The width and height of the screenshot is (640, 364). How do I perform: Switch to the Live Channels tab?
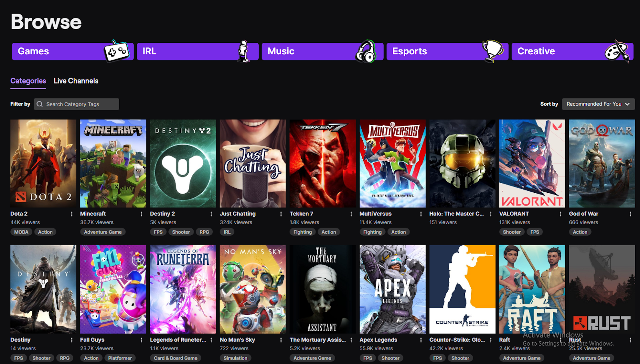pyautogui.click(x=76, y=81)
